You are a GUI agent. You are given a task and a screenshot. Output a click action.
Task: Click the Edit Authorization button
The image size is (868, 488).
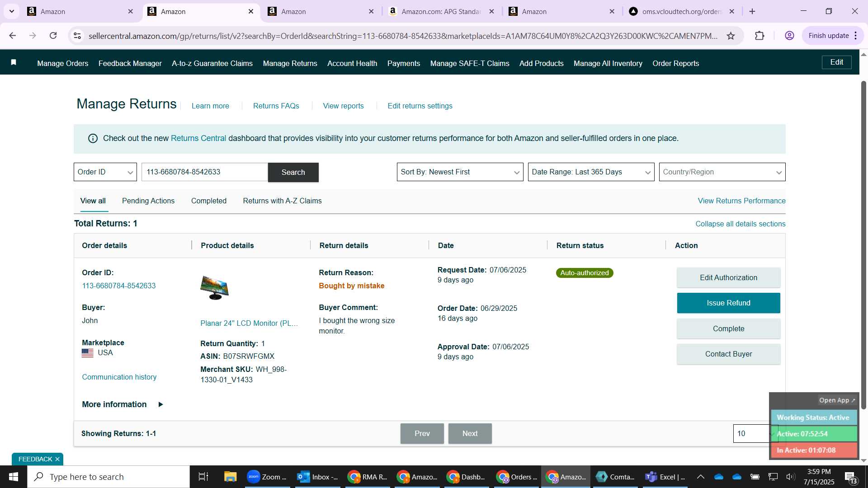728,278
